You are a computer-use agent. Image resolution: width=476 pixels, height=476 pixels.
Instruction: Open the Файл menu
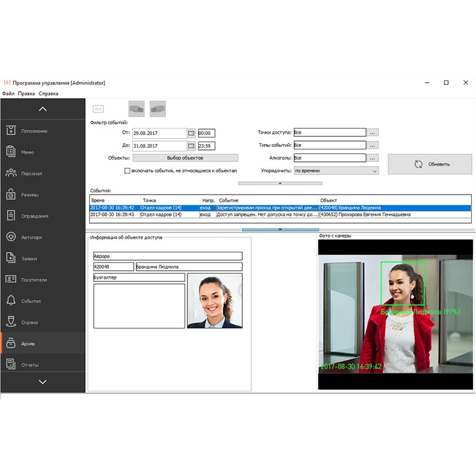8,93
